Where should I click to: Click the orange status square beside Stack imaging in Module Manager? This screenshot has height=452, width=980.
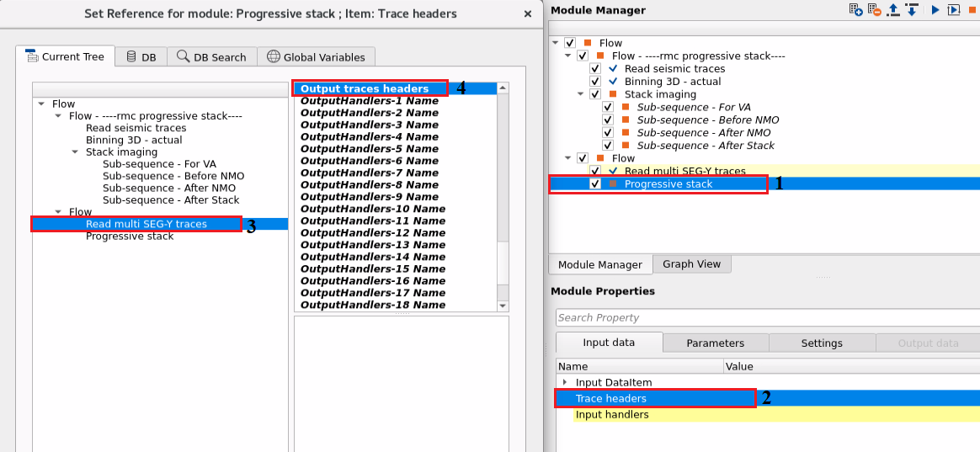(613, 94)
